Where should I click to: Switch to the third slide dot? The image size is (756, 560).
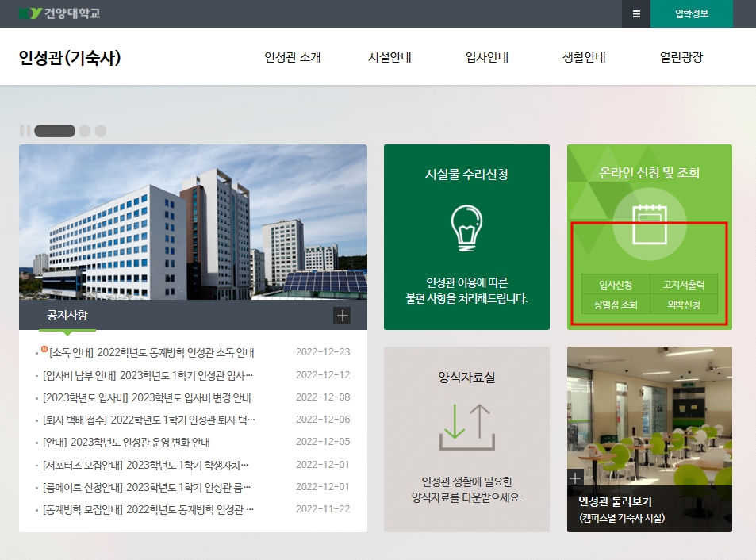tap(101, 131)
